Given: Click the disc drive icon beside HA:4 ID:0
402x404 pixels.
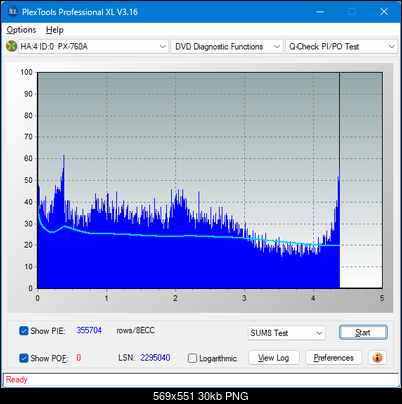Looking at the screenshot, I should tap(11, 46).
